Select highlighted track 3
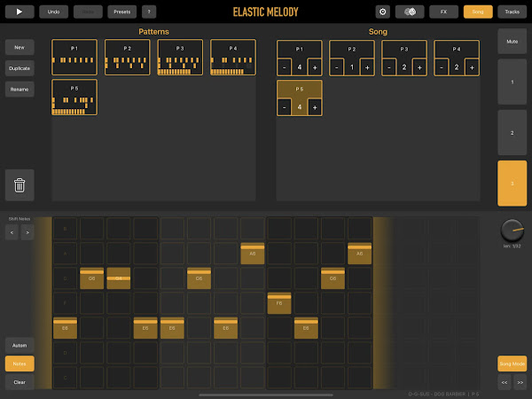 512,184
